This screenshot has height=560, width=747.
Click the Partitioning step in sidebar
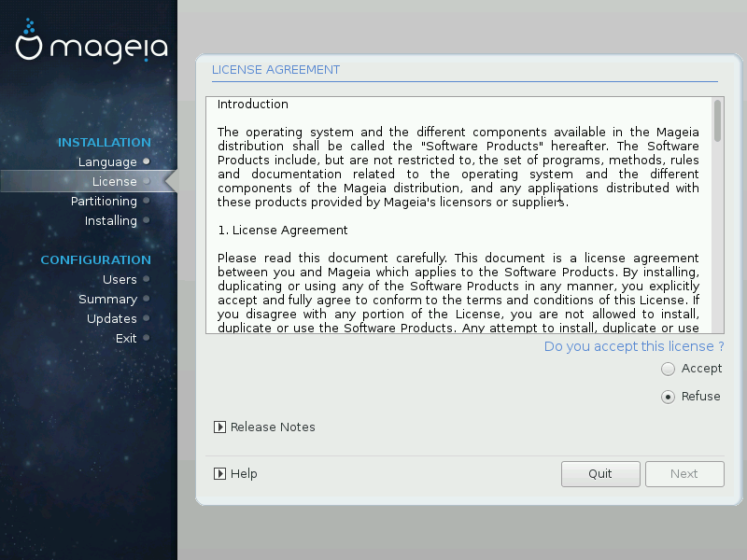pos(104,201)
